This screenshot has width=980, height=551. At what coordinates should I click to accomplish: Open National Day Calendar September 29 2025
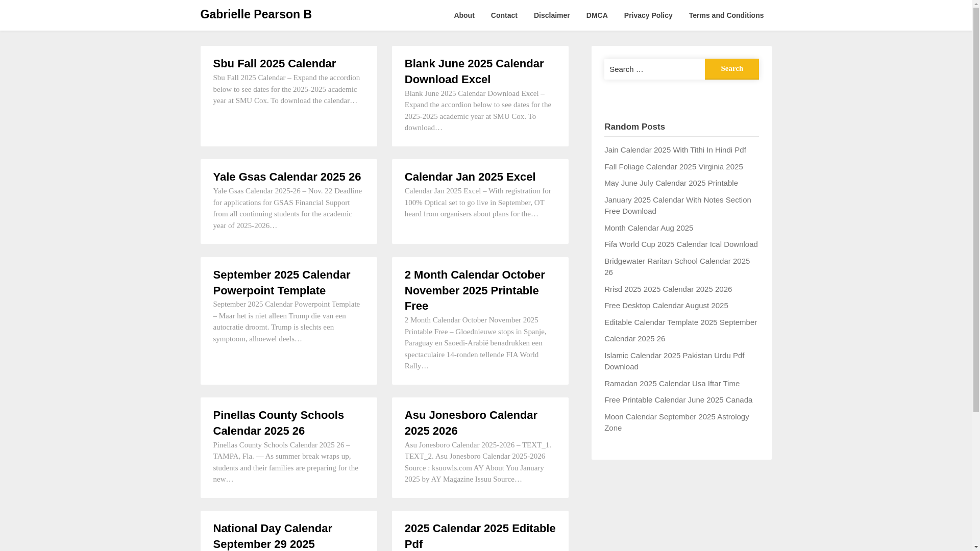(x=273, y=536)
